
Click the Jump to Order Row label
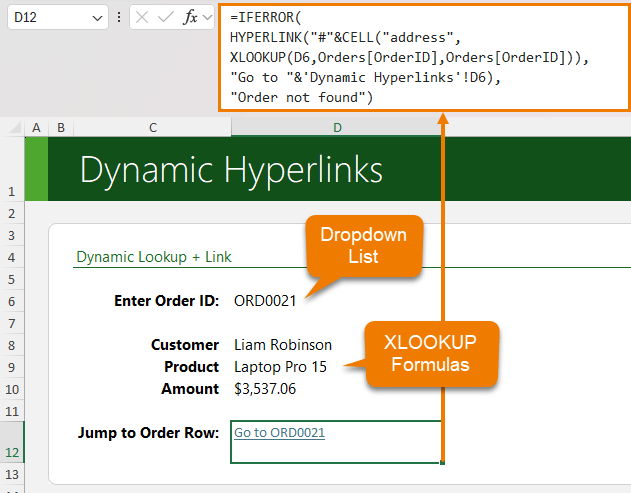click(x=148, y=433)
